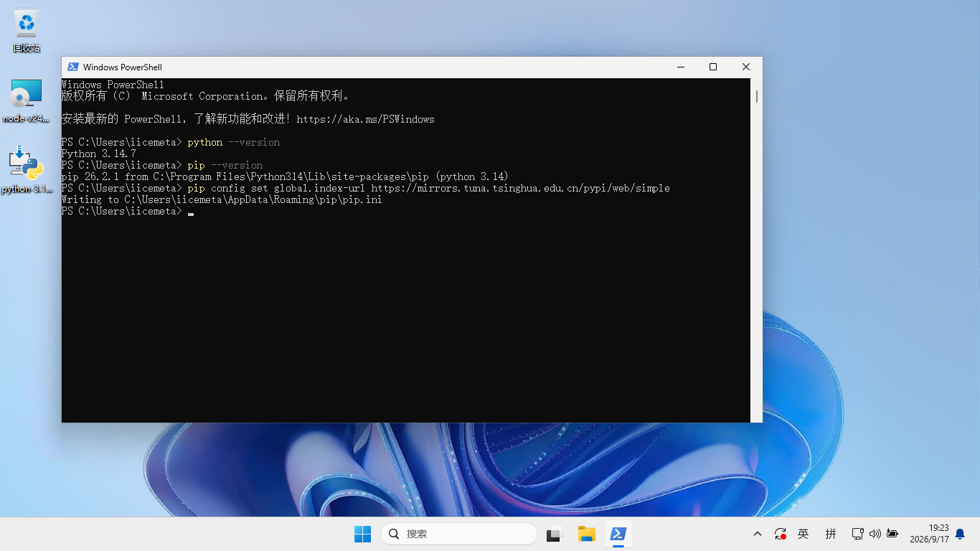Open notifications via the bell icon
The image size is (980, 551).
click(960, 534)
